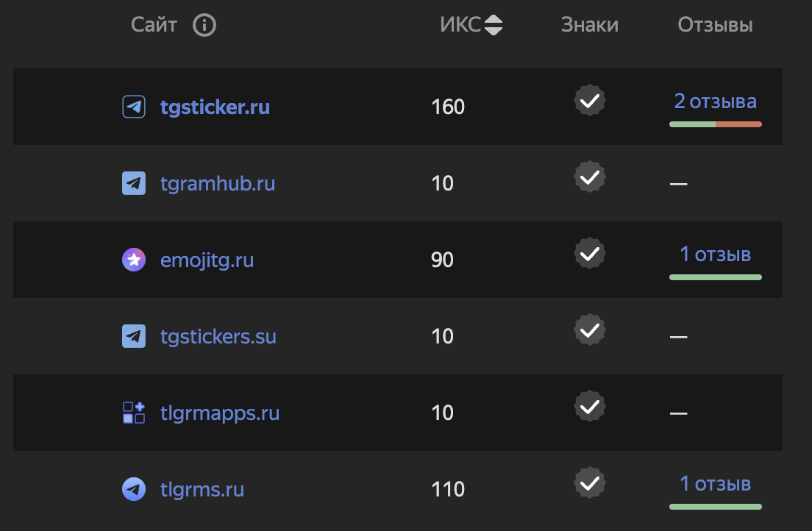Click the info icon next to Сайт
The width and height of the screenshot is (812, 531).
pos(204,26)
